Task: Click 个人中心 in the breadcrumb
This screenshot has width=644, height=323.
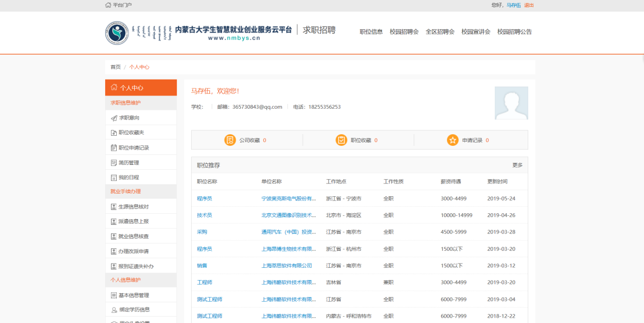Action: coord(139,67)
